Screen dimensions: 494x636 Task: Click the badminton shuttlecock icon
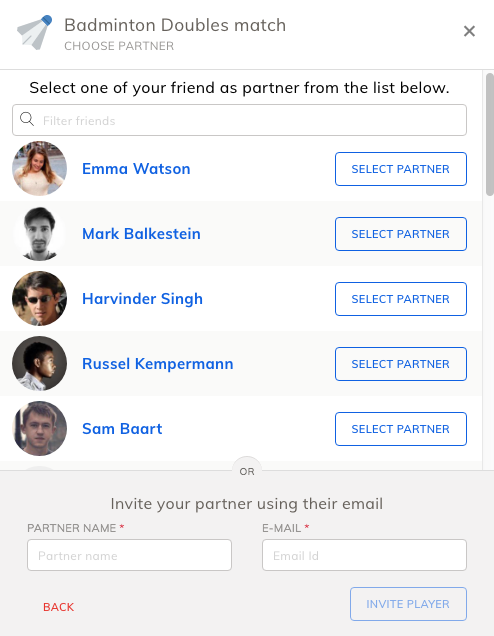34,32
